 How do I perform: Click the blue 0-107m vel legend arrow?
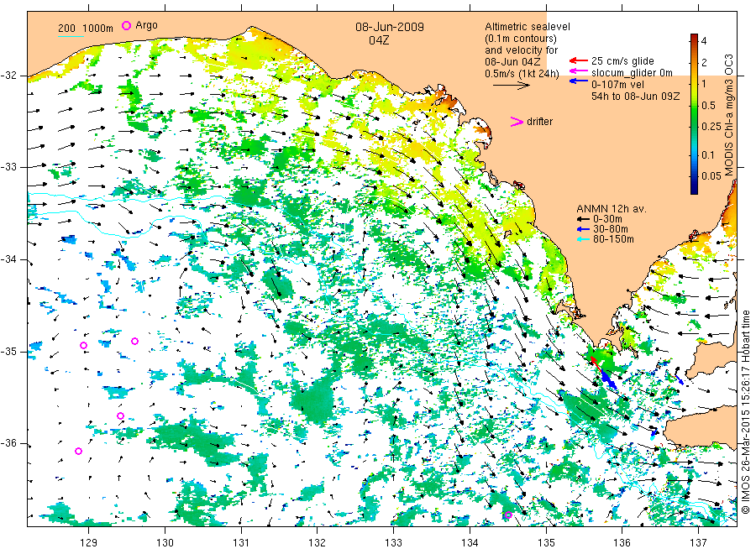578,81
